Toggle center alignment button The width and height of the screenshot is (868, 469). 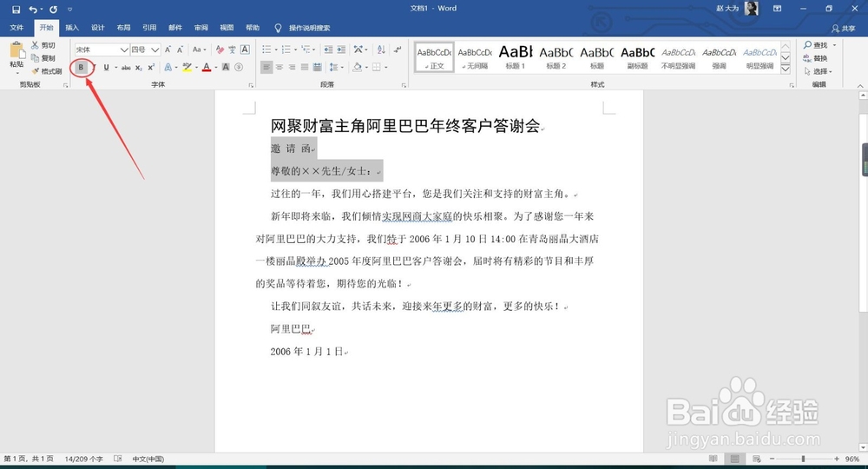click(x=279, y=68)
